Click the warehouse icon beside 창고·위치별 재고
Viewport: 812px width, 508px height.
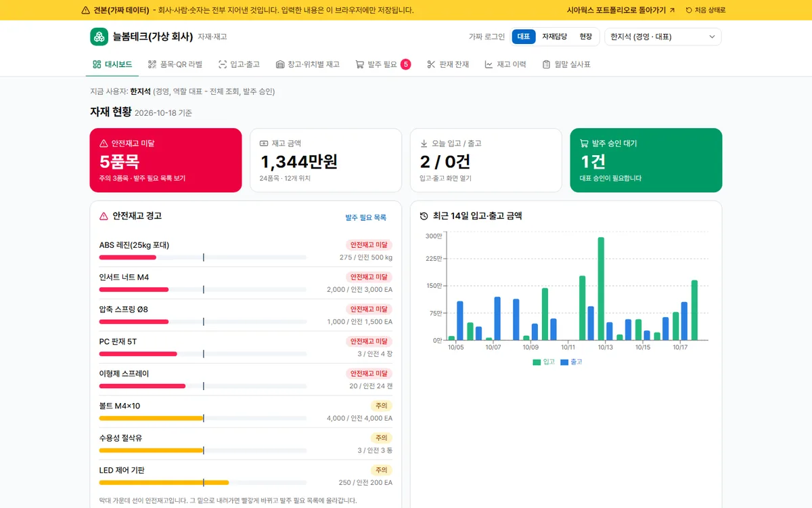(280, 64)
